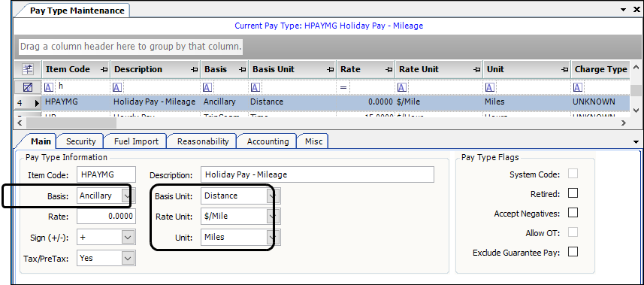
Task: Click the filter row clear icon
Action: pyautogui.click(x=28, y=87)
